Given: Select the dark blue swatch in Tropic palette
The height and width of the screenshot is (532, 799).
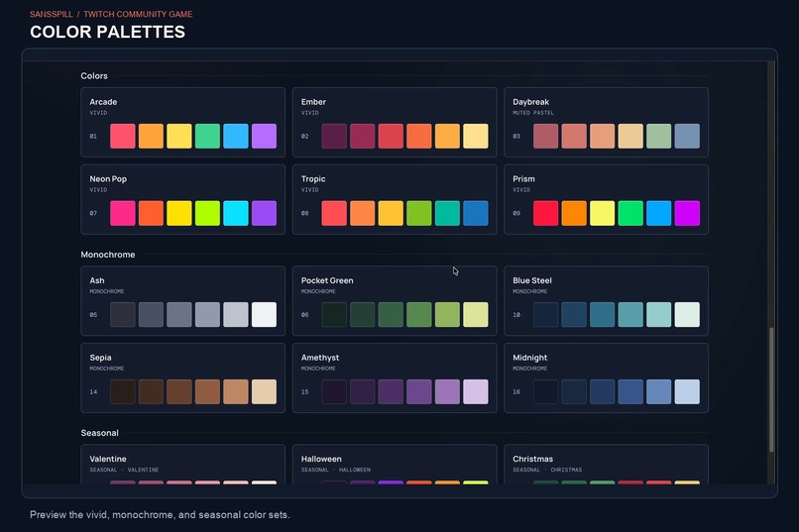Looking at the screenshot, I should [476, 213].
